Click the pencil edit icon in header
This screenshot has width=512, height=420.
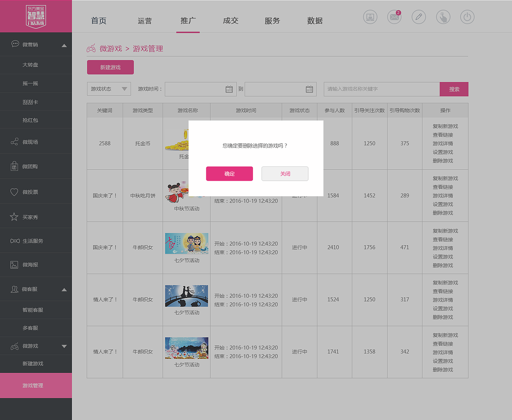click(419, 17)
